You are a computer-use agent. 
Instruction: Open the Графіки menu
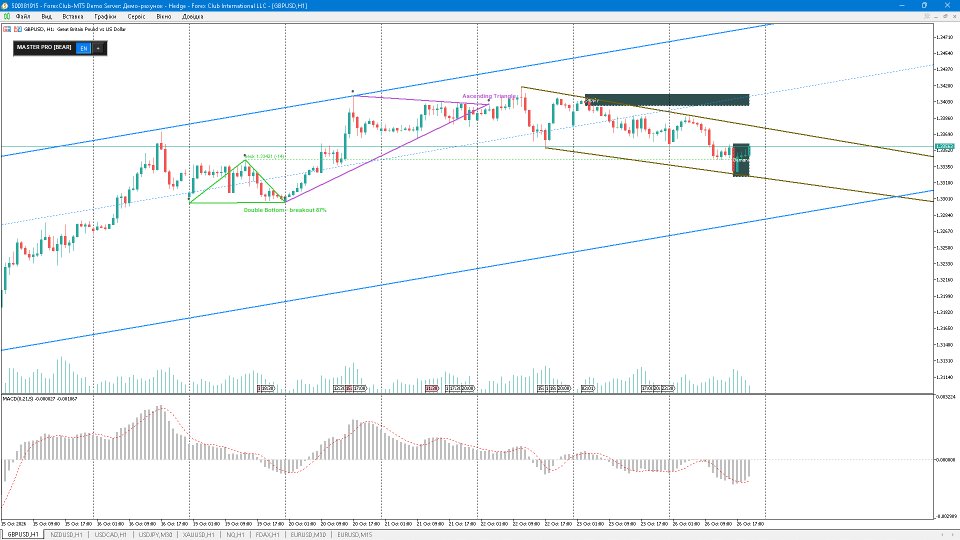[105, 17]
